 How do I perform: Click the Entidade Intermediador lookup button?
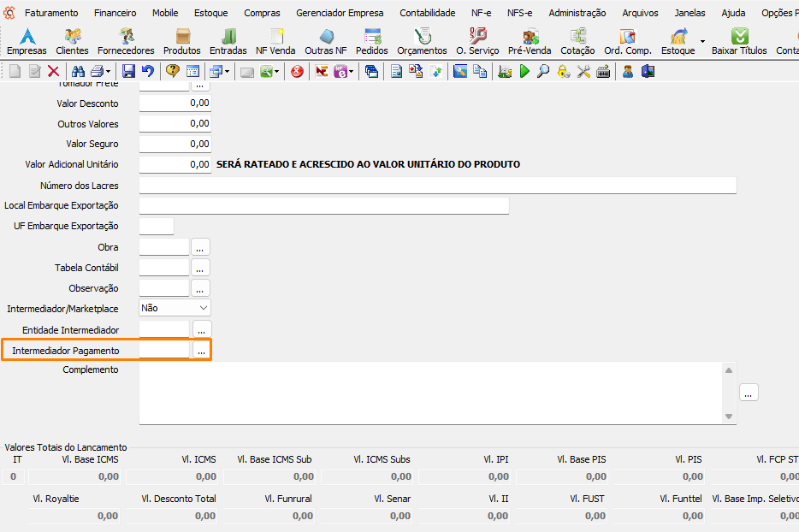click(202, 329)
